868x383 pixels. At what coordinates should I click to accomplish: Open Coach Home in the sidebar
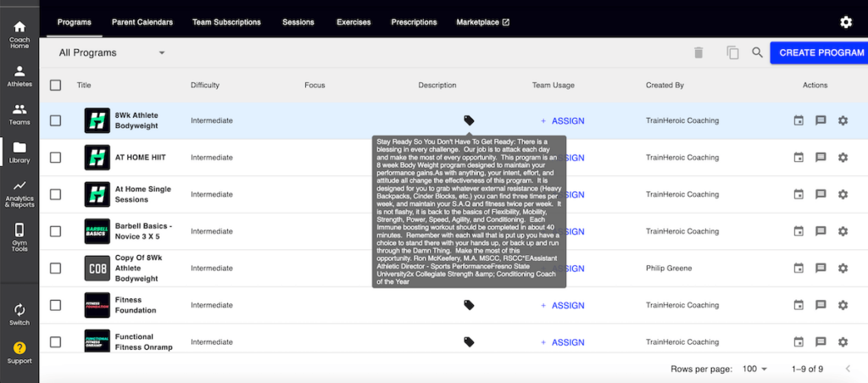tap(19, 33)
